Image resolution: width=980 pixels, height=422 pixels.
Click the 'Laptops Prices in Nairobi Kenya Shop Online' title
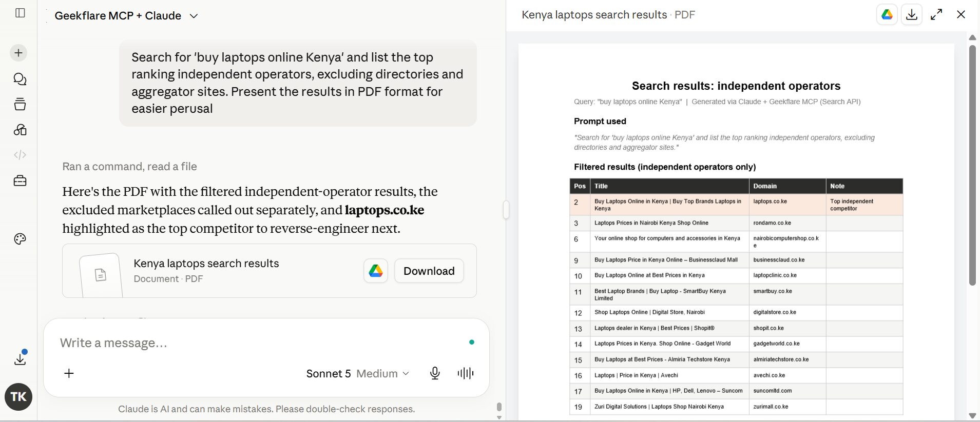[651, 223]
